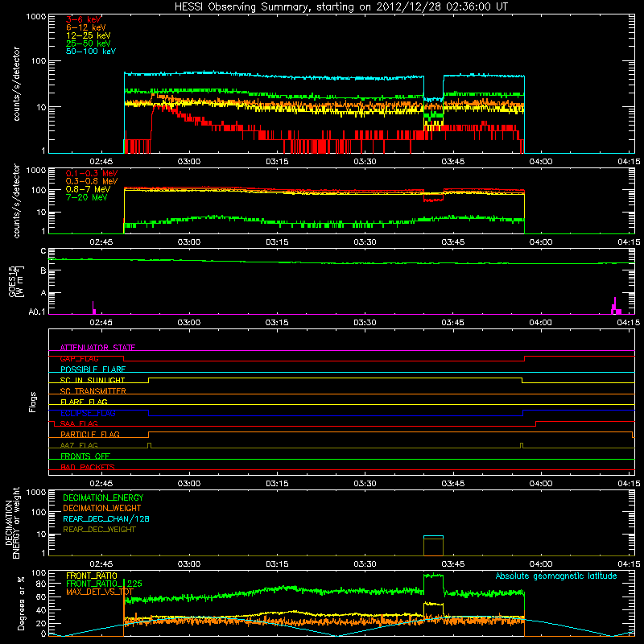Click the cyan decimation box near 03:40

coord(433,537)
